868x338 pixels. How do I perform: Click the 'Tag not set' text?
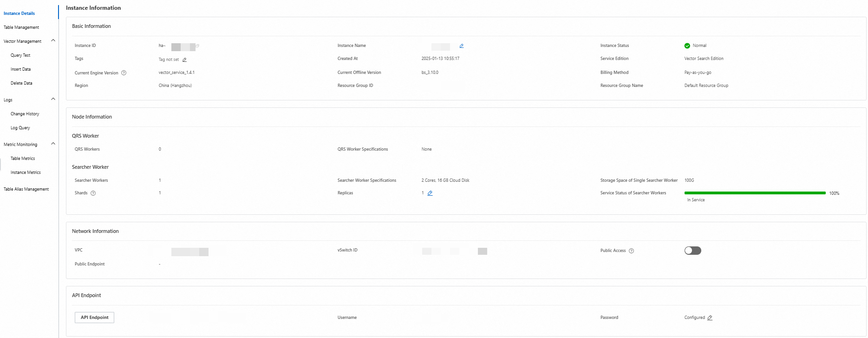pyautogui.click(x=169, y=60)
